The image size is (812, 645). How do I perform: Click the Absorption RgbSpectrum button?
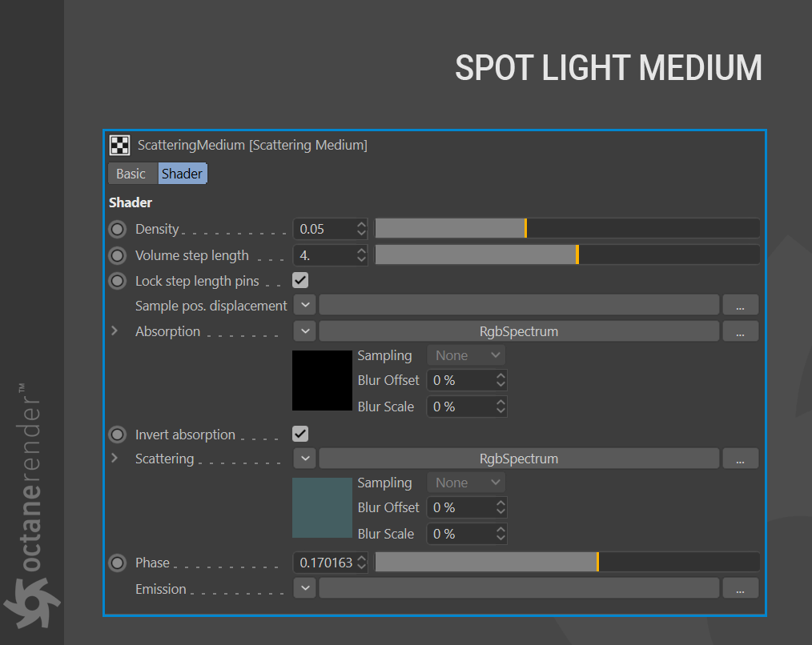(519, 331)
